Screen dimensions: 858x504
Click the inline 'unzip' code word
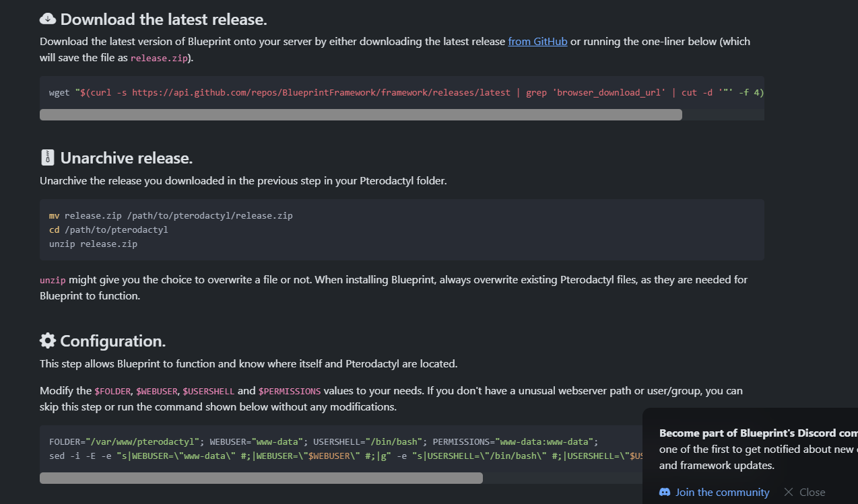53,280
